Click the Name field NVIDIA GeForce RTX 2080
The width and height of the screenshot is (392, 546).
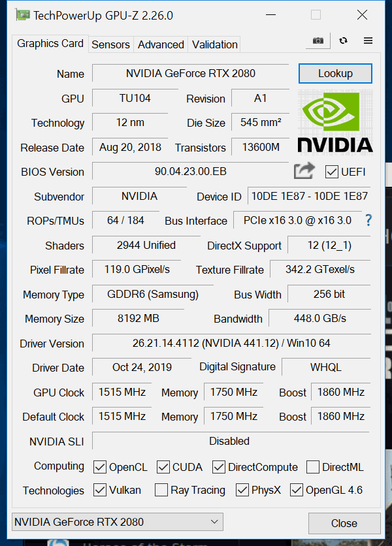[x=191, y=73]
